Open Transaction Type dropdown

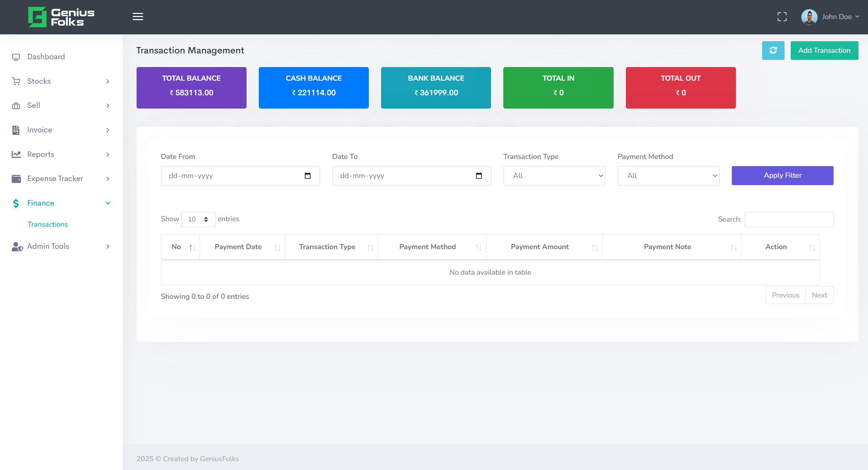pos(554,176)
